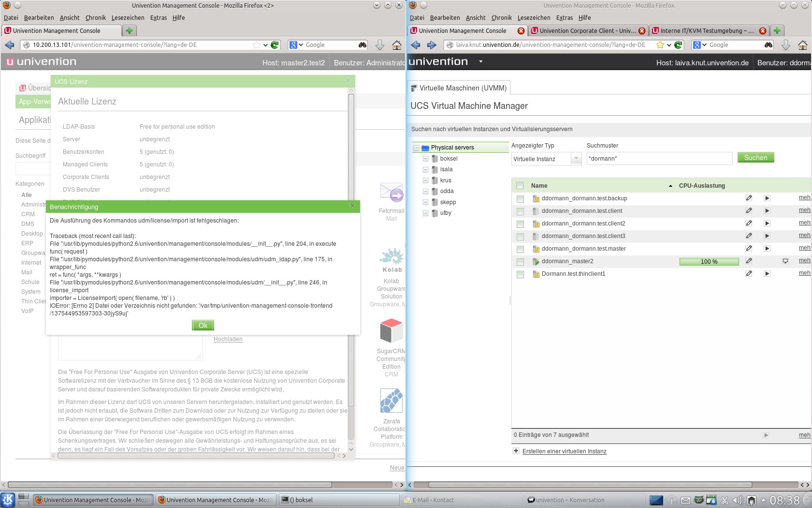Tick the checkbox for Dormann.test.thinclient1
The height and width of the screenshot is (508, 812).
pos(520,274)
